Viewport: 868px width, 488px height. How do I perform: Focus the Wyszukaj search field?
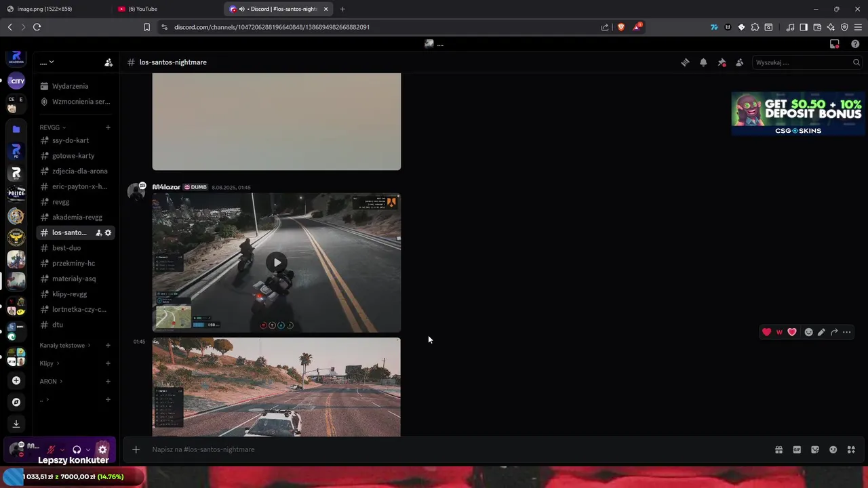coord(807,62)
